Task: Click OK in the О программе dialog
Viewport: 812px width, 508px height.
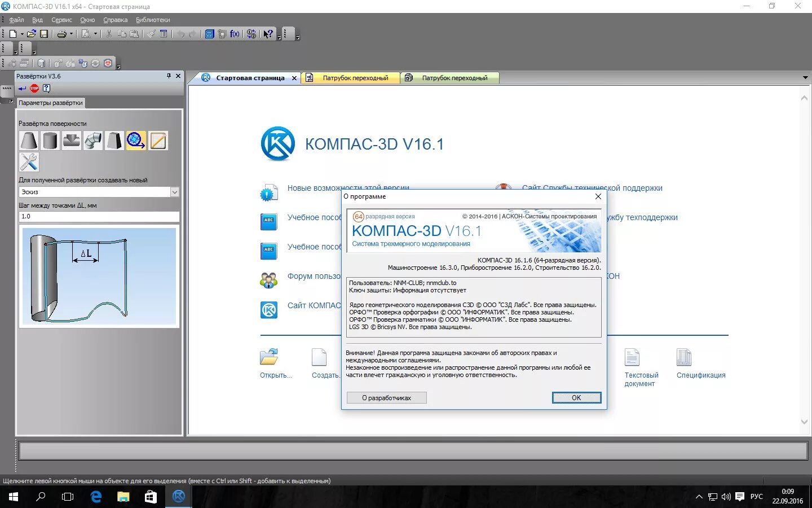Action: tap(576, 398)
